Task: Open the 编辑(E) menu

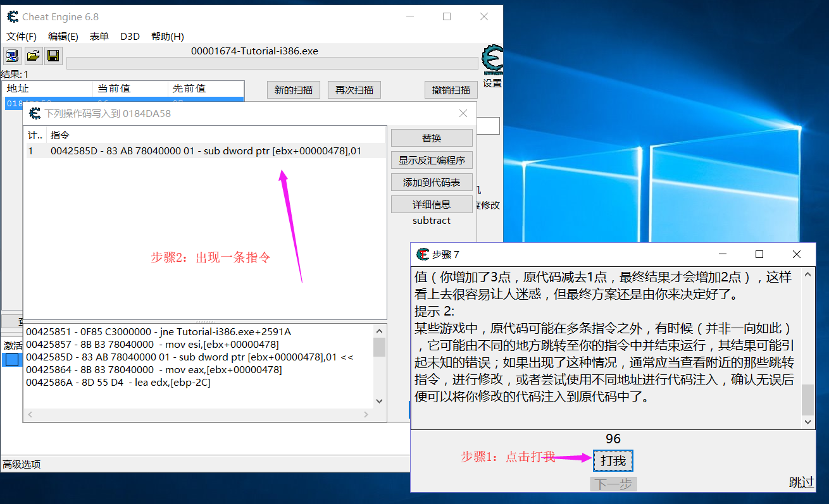Action: (62, 36)
